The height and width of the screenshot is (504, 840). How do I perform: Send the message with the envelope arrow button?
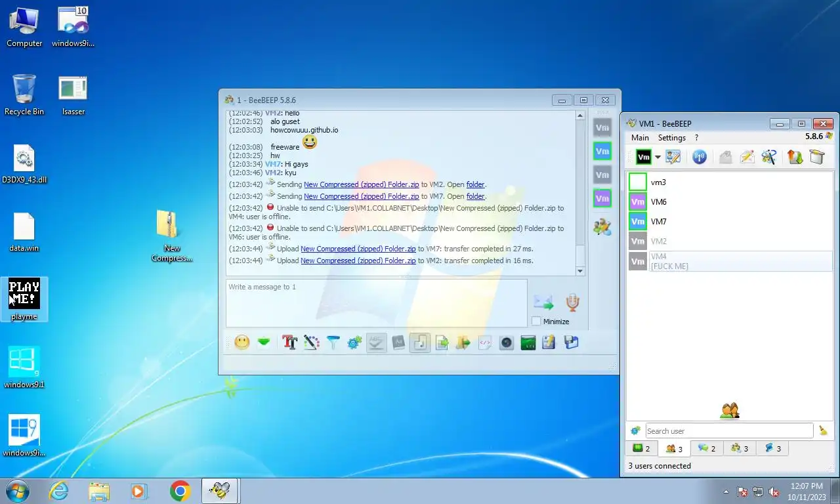tap(543, 303)
